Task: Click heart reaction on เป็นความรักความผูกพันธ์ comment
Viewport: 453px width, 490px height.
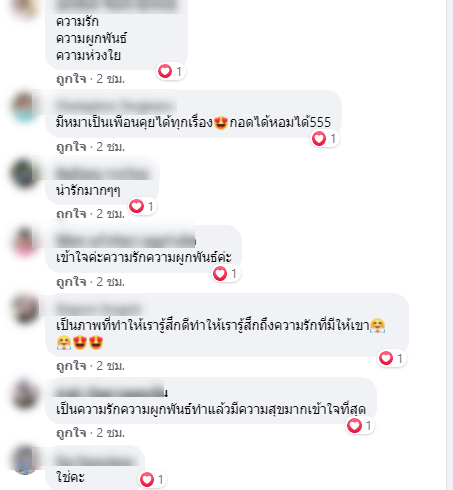Action: 360,426
